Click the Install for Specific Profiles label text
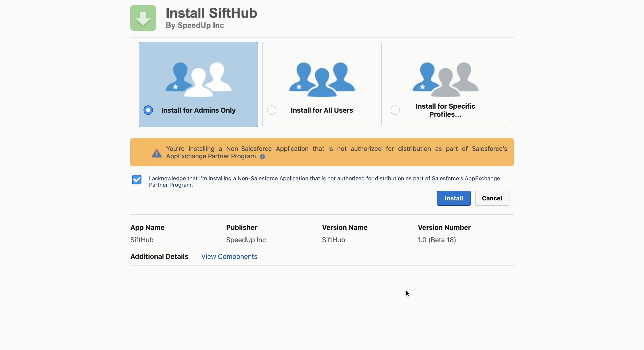This screenshot has width=644, height=350. pyautogui.click(x=445, y=110)
